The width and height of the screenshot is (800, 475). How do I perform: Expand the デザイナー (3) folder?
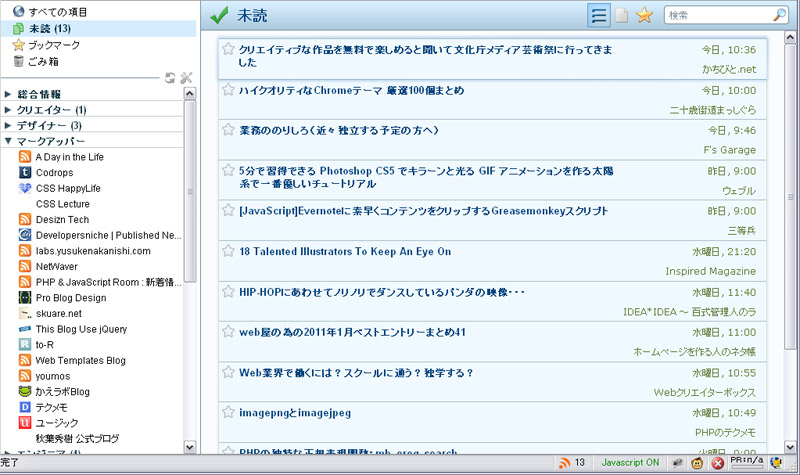click(x=8, y=126)
